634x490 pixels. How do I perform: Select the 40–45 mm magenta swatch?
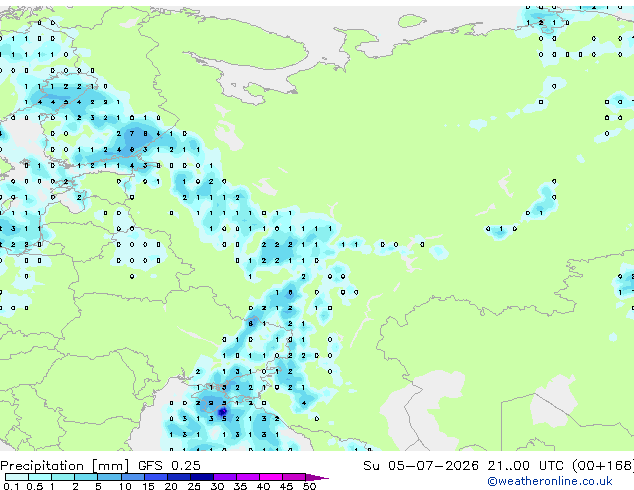coord(271,477)
